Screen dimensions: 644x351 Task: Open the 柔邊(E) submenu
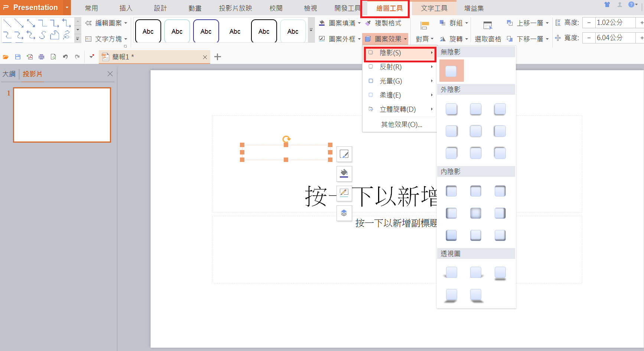point(400,95)
